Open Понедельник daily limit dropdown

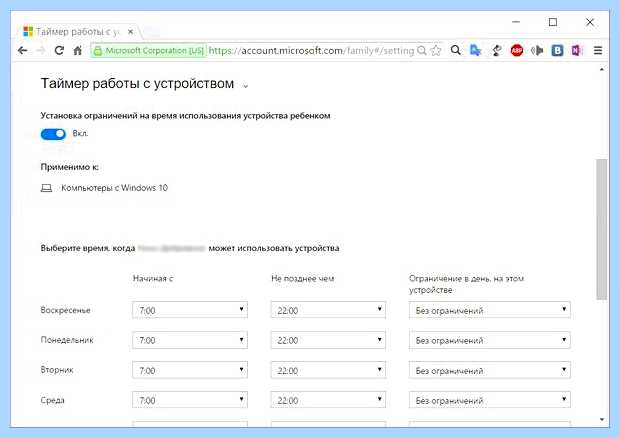(490, 340)
